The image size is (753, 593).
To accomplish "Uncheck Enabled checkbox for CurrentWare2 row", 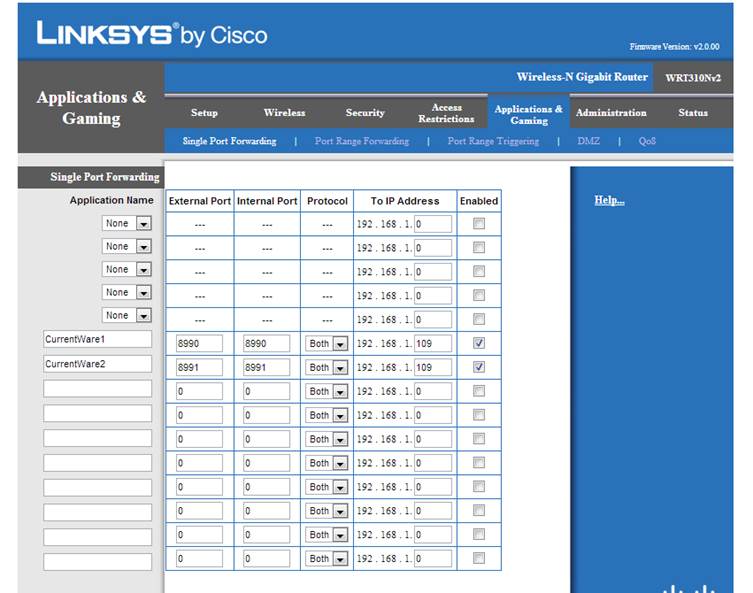I will click(x=478, y=367).
